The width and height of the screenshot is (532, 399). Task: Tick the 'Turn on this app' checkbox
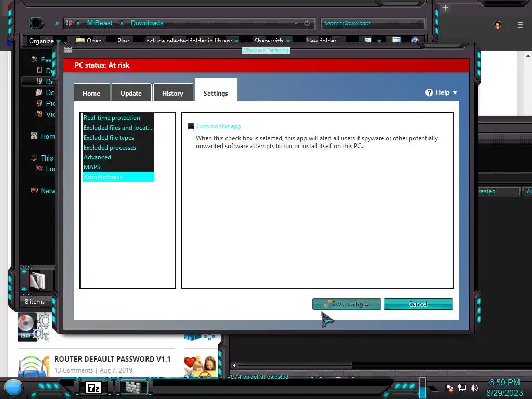(191, 126)
